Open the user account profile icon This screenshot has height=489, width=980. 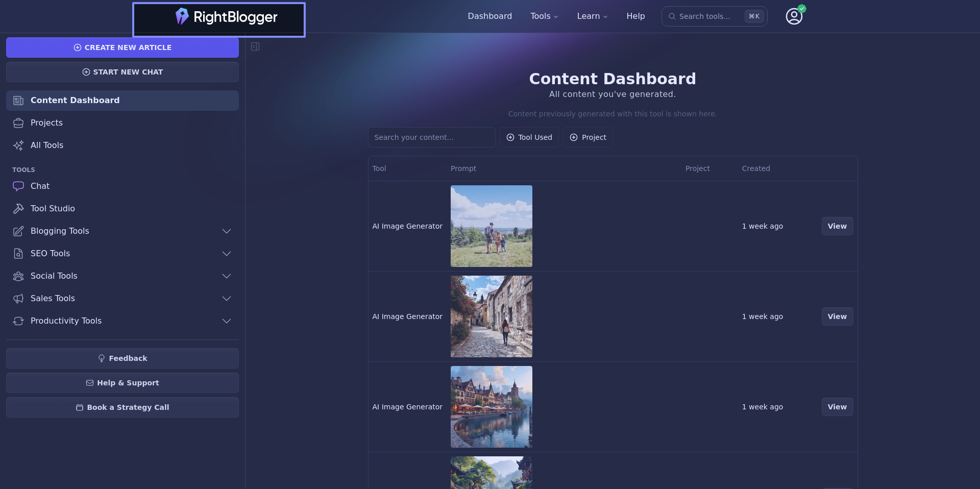pyautogui.click(x=794, y=16)
